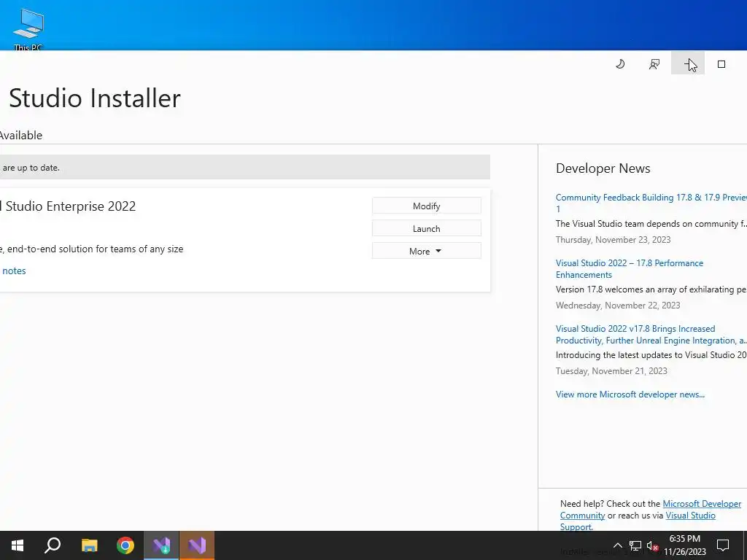Open the notification center icon
Image resolution: width=747 pixels, height=560 pixels.
[x=723, y=545]
